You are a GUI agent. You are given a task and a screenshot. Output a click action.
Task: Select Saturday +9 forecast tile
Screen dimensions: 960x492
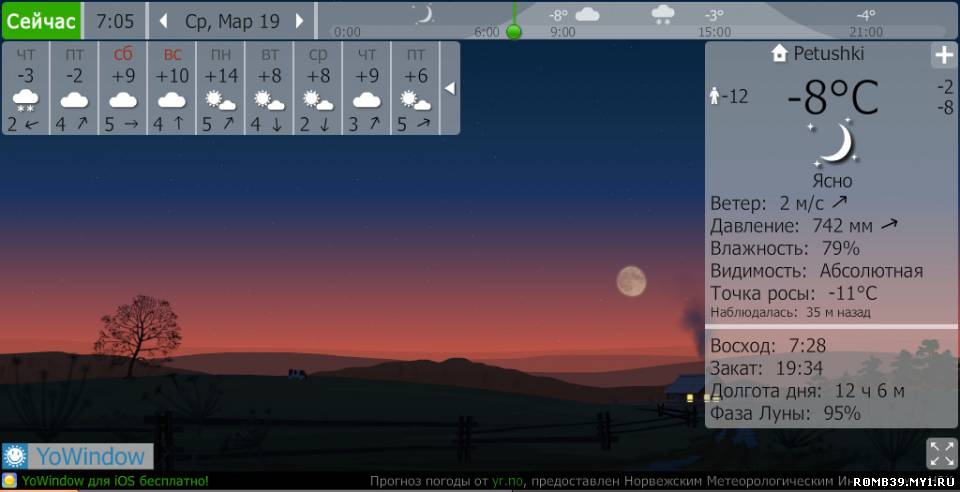(123, 88)
